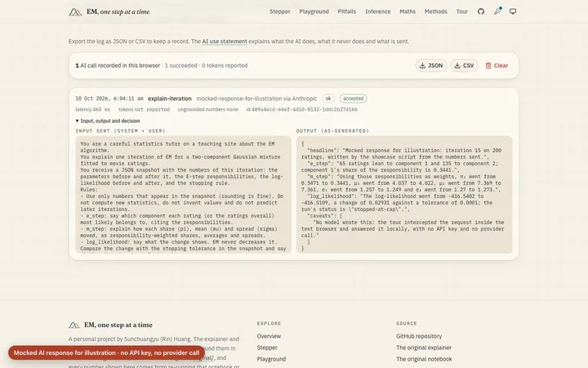
Task: Click the footer 'EXPLORE' heading
Action: 269,323
